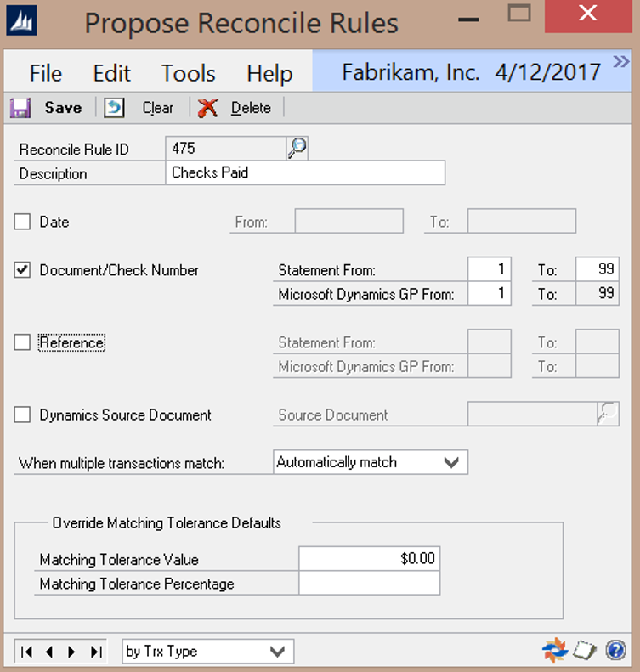Uncheck the Document/Check Number checkbox
This screenshot has height=672, width=640.
[x=23, y=270]
